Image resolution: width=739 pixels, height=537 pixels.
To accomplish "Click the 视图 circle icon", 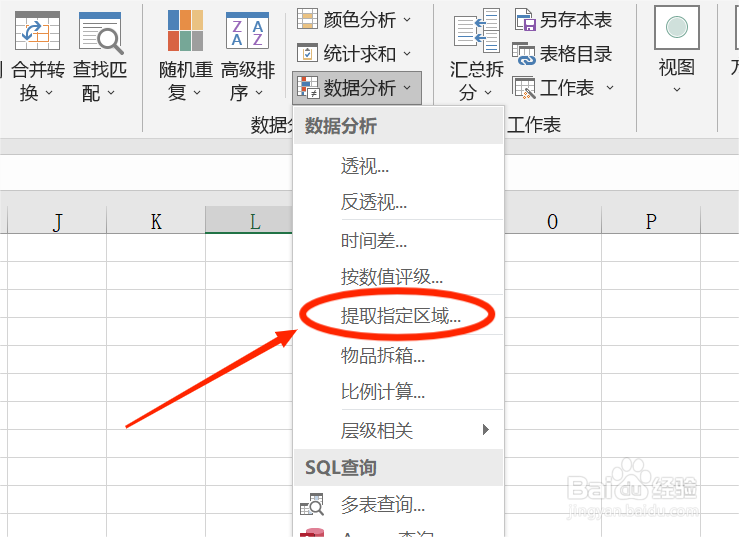I will point(676,27).
